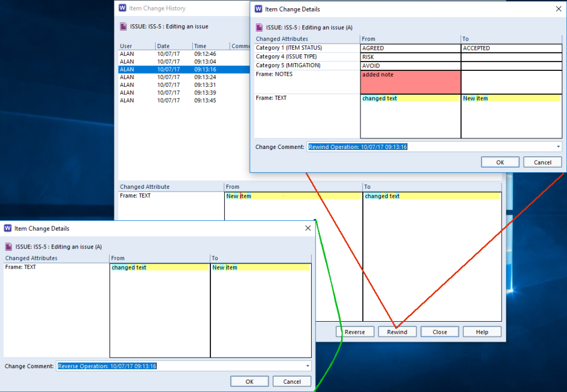This screenshot has width=567, height=392.
Task: Click the ISSUE document icon in history window
Action: (123, 26)
